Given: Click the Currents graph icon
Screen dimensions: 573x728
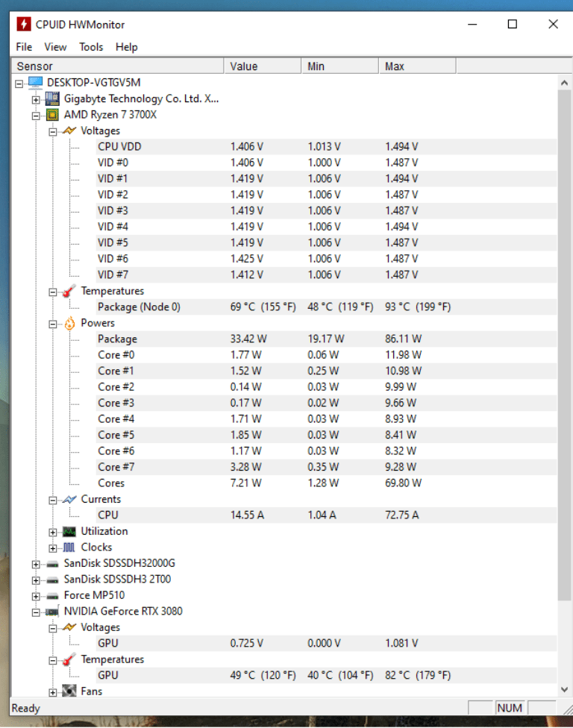Looking at the screenshot, I should pos(69,500).
